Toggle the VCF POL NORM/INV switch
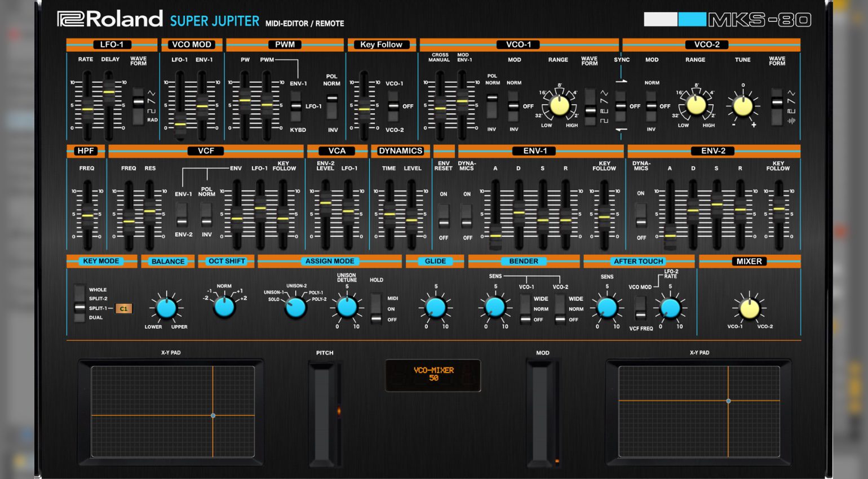The height and width of the screenshot is (479, 868). pos(206,215)
